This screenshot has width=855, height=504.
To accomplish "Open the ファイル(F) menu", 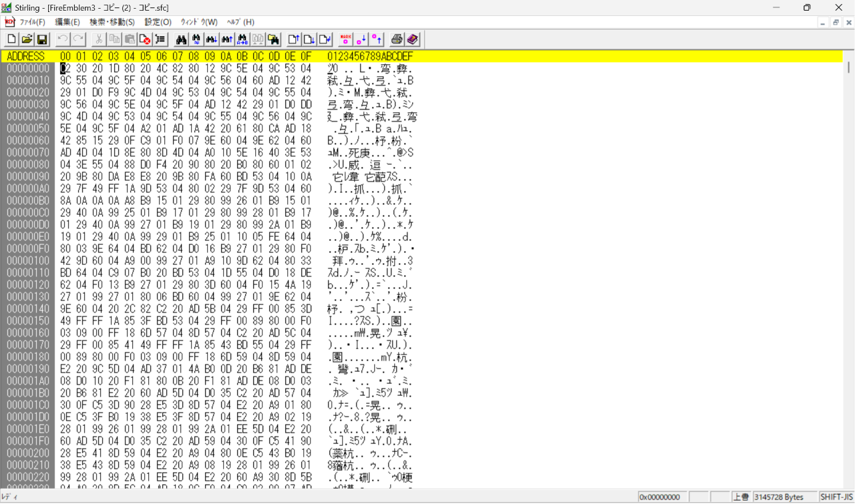I will (x=32, y=22).
